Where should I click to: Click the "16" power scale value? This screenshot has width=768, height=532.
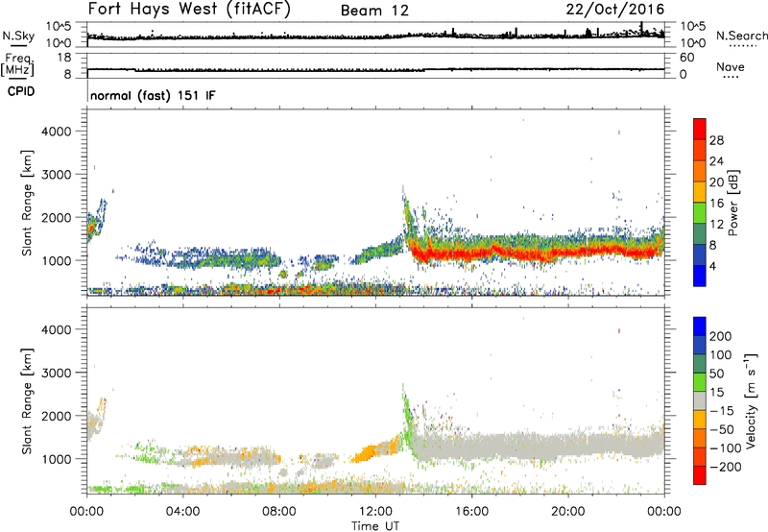(x=716, y=204)
